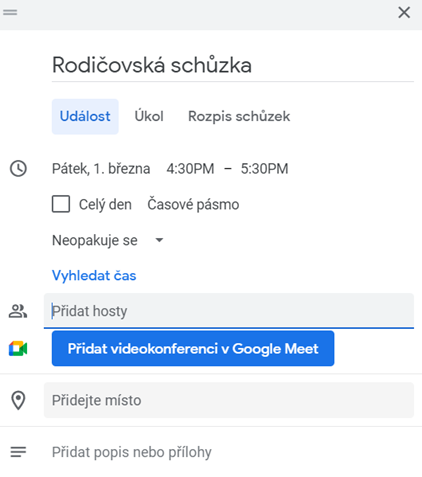Click the drag handle icon at top
The width and height of the screenshot is (422, 477).
click(x=10, y=12)
